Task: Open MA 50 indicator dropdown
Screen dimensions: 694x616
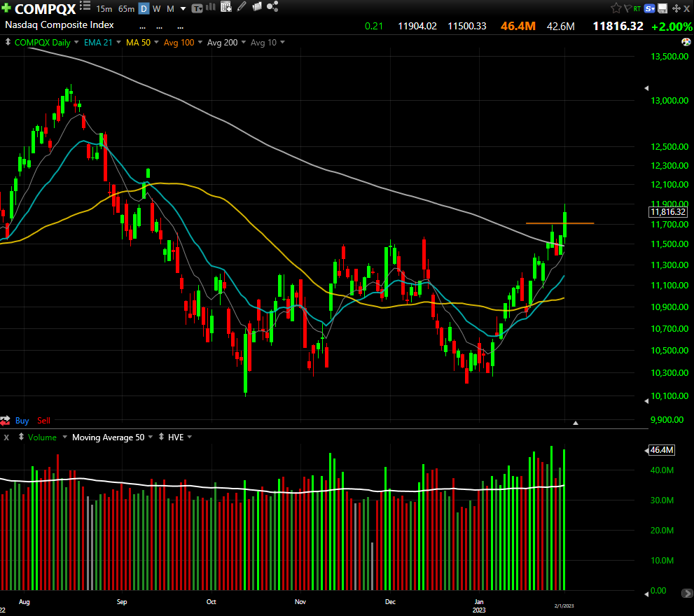Action: pyautogui.click(x=156, y=42)
